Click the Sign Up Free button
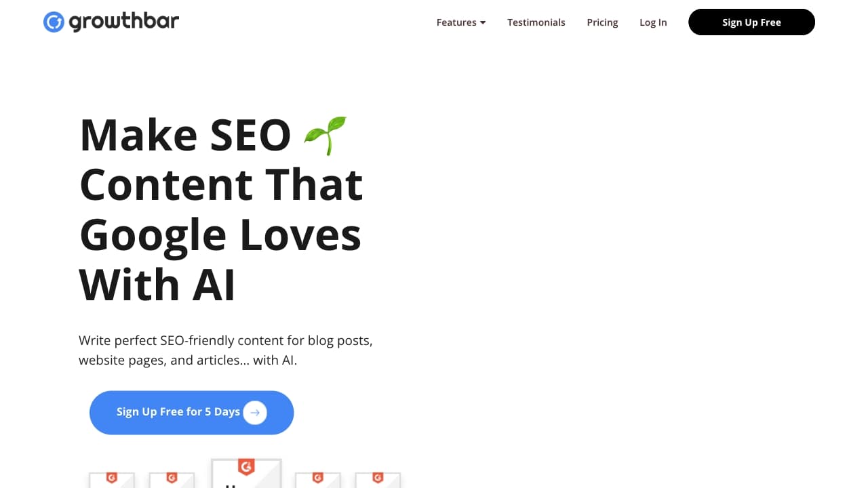 [751, 22]
